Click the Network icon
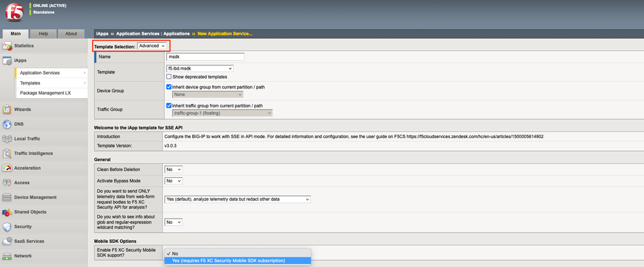Screen dimensions: 644x267 click(7, 256)
